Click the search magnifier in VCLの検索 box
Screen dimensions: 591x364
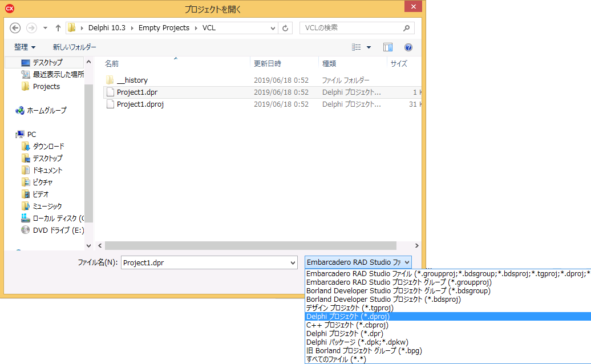click(x=405, y=27)
